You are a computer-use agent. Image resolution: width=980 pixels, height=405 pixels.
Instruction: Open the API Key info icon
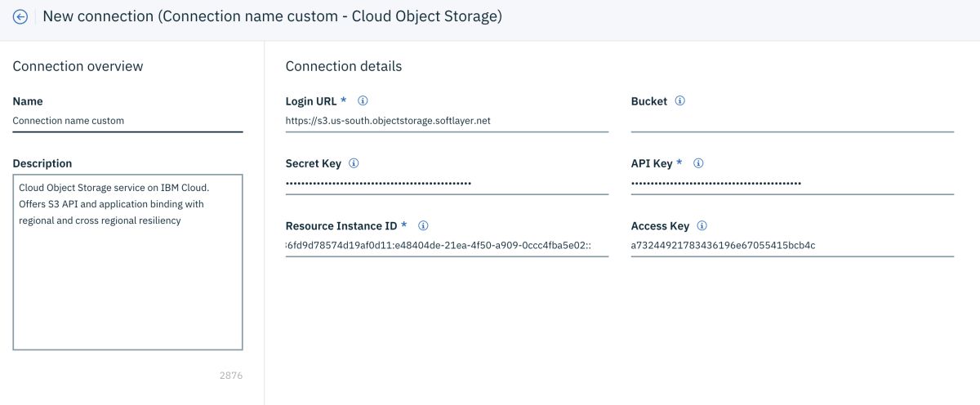[x=698, y=163]
